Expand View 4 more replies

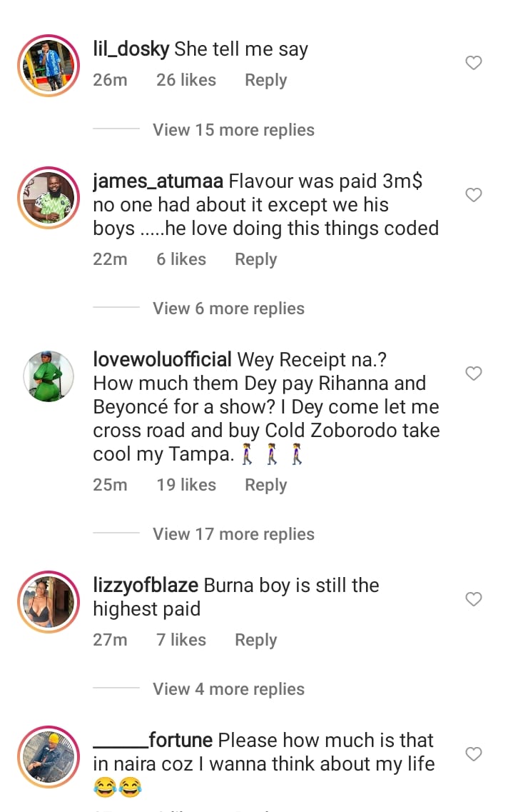(x=228, y=688)
